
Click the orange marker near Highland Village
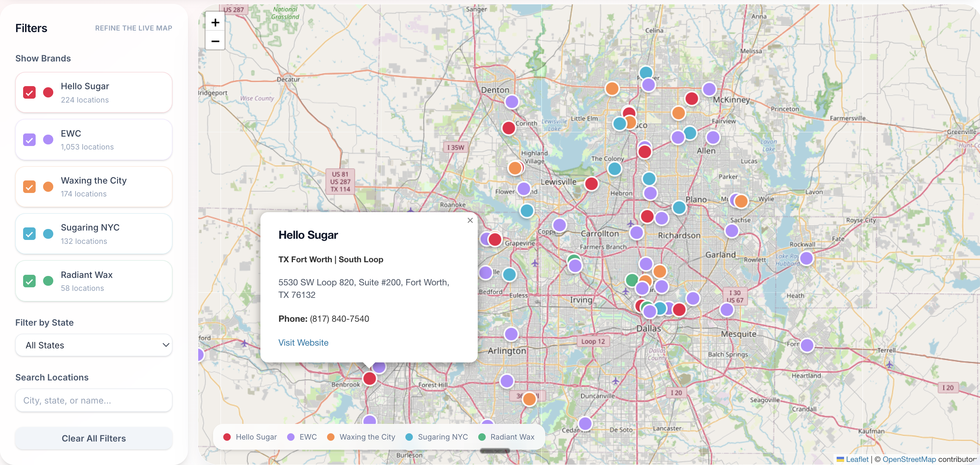coord(515,168)
